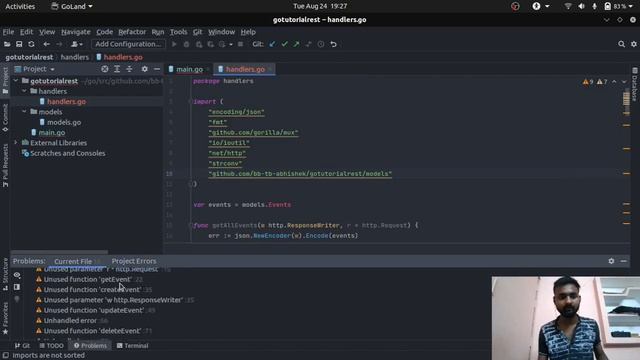Screen dimensions: 640x360
Task: Click the Problems tool window button
Action: point(90,346)
